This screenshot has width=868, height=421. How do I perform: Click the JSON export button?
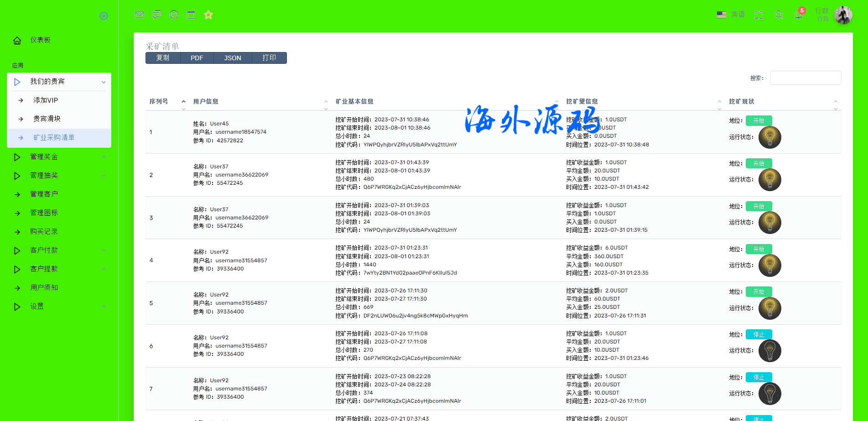click(232, 58)
